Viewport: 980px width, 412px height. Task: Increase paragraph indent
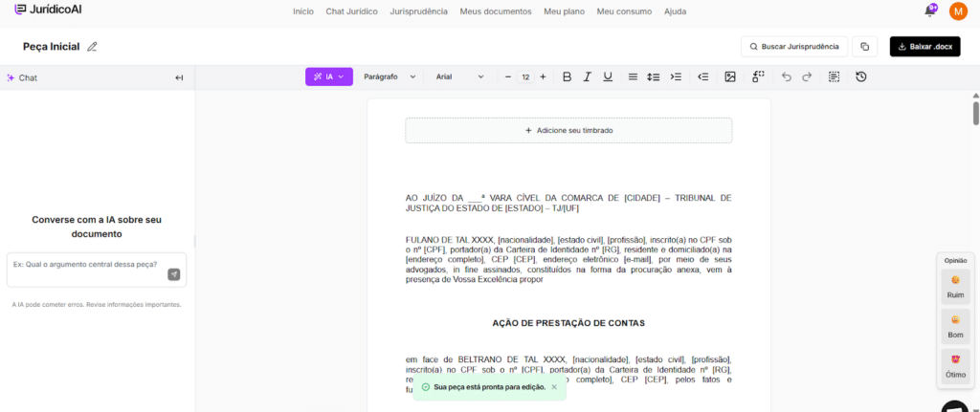676,76
